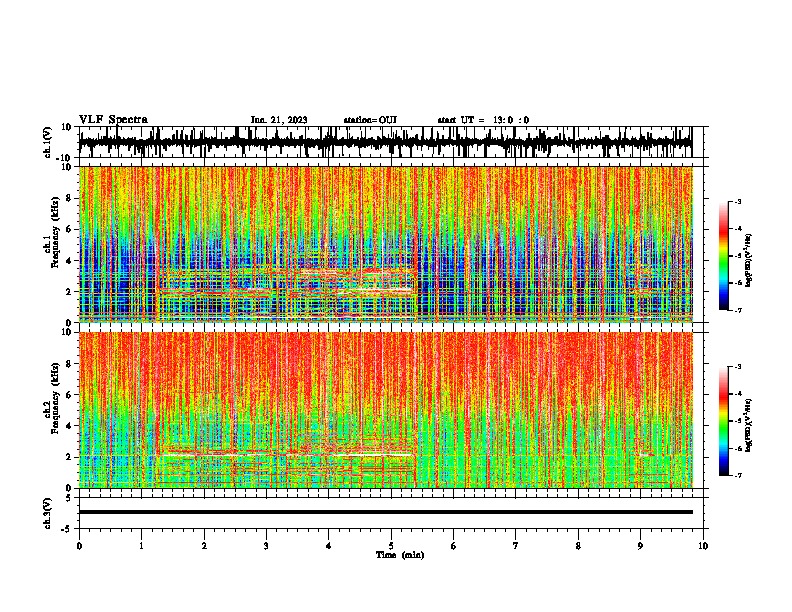
Task: Click the ch.1 color bar log(PSD) unit label
Action: [749, 260]
